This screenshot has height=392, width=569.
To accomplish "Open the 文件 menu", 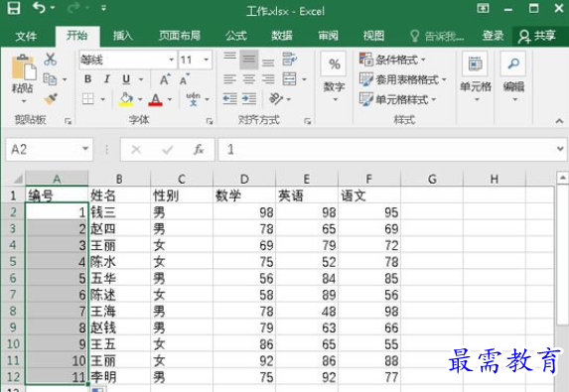I will 26,36.
